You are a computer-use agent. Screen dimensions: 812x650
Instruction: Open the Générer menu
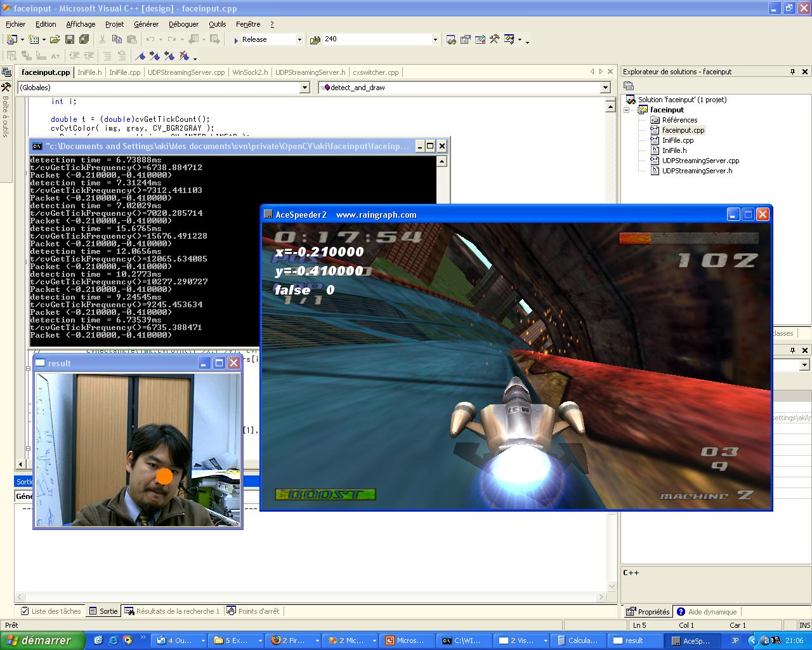146,24
